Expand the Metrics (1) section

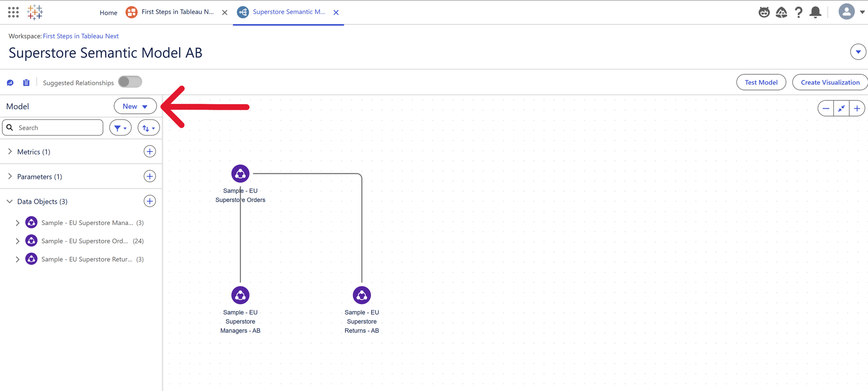(10, 152)
